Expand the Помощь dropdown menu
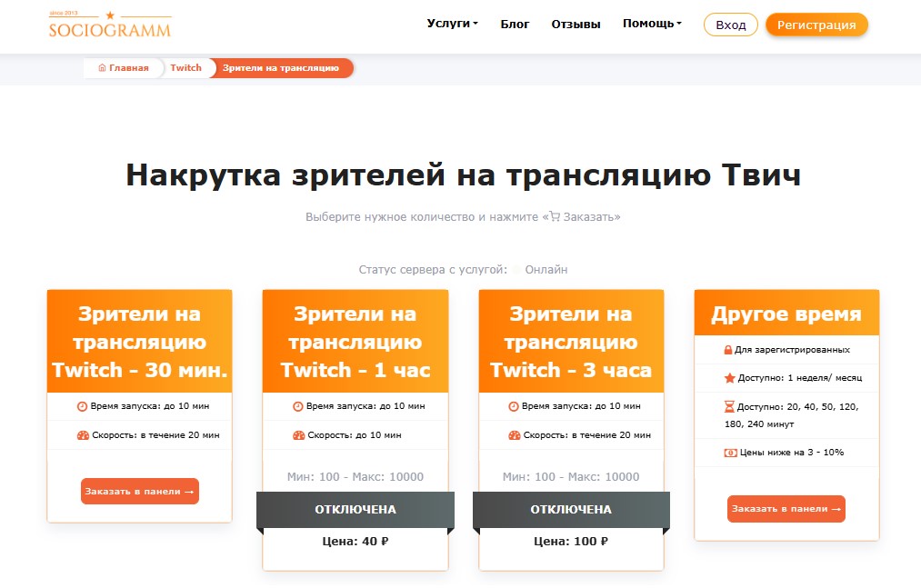Image resolution: width=921 pixels, height=588 pixels. (x=652, y=24)
